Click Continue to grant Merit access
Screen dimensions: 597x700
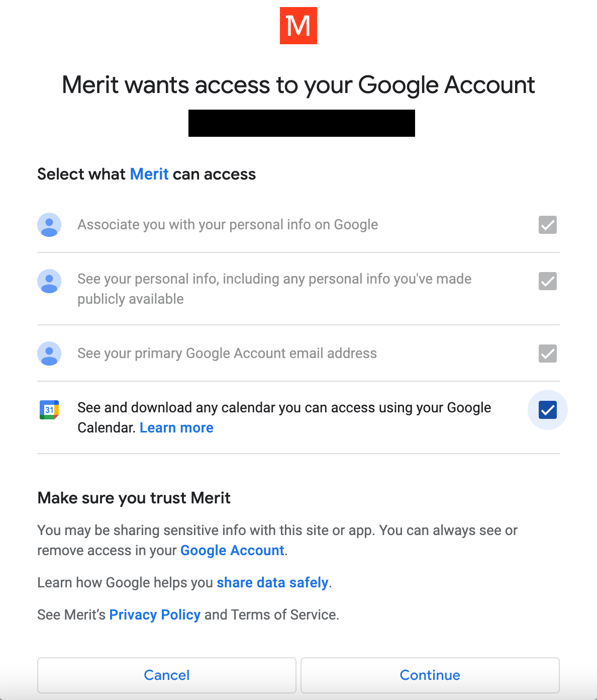[x=430, y=675]
